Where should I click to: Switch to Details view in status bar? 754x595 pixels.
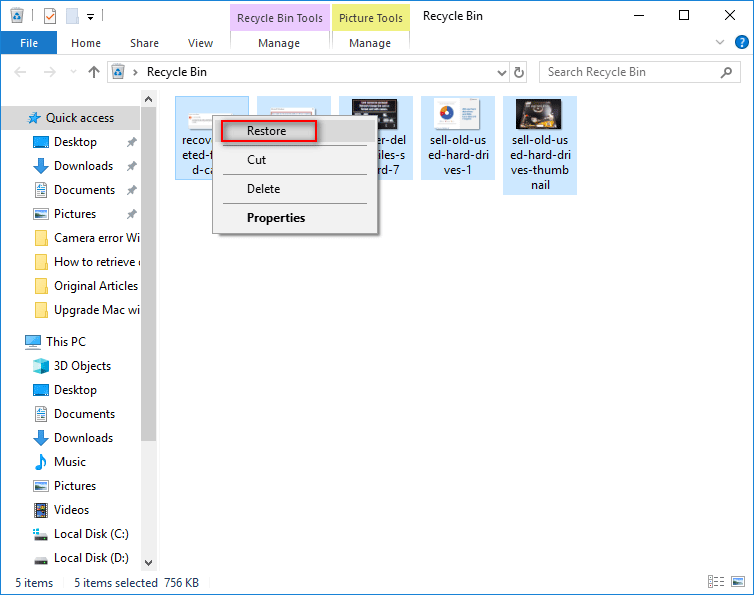point(716,582)
